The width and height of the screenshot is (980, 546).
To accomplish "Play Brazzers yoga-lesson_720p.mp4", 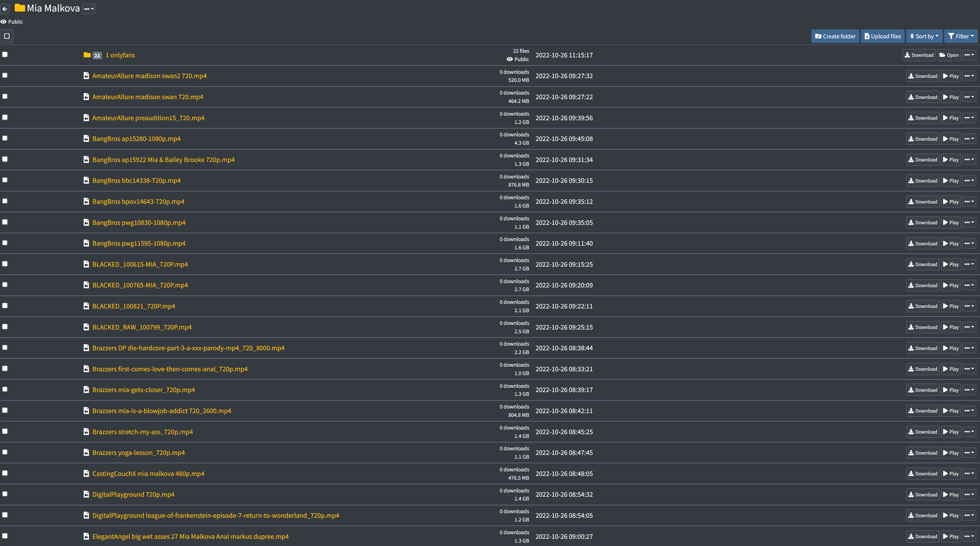I will (951, 453).
